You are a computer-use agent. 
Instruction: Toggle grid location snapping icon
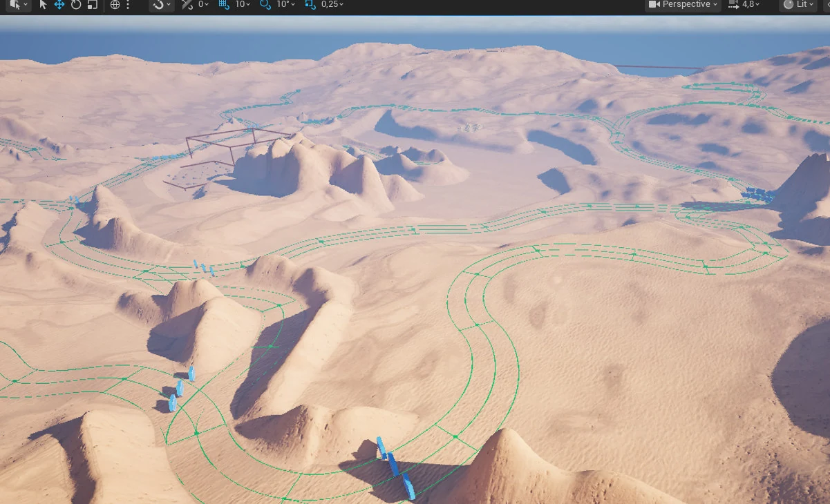click(x=224, y=5)
